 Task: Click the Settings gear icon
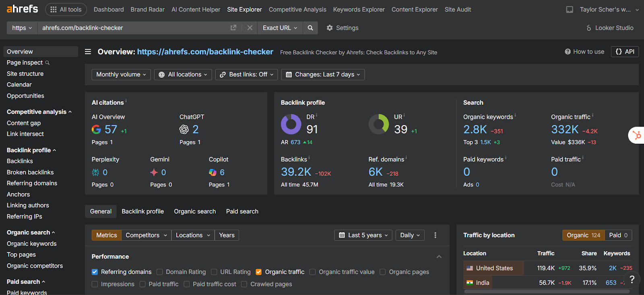(330, 28)
